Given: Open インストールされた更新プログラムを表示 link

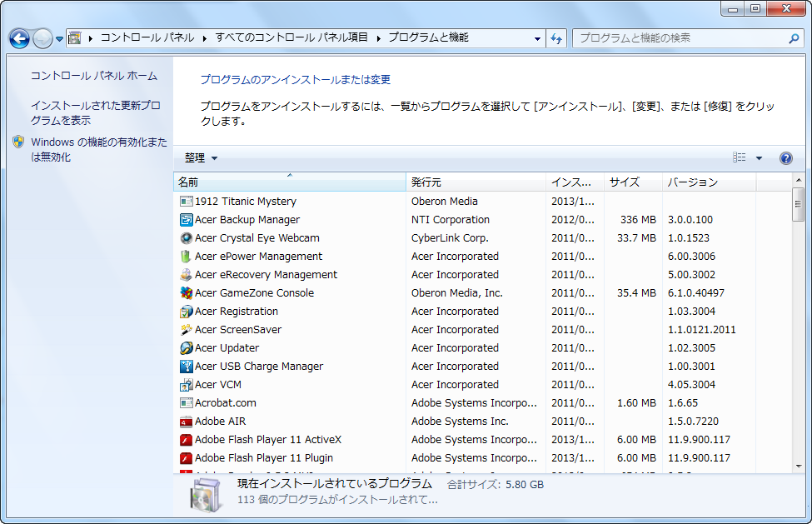Looking at the screenshot, I should [95, 112].
